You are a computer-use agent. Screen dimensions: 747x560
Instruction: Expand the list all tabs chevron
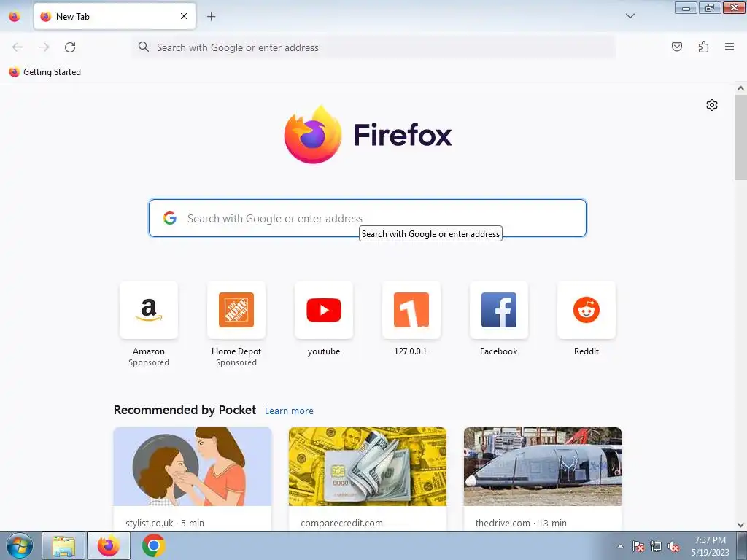point(630,16)
